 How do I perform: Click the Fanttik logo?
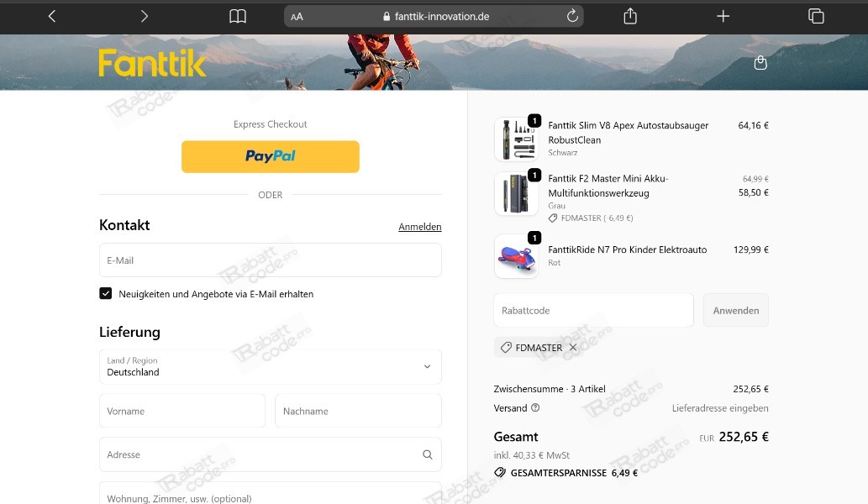point(152,63)
